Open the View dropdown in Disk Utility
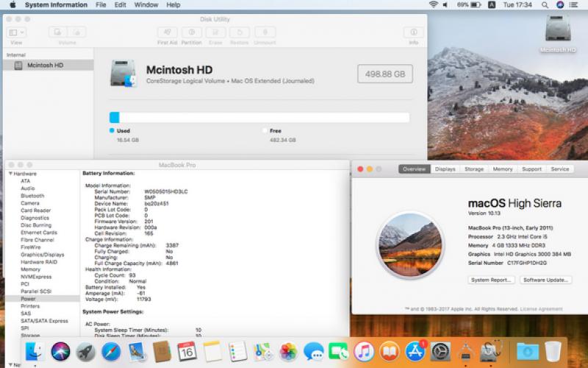The height and width of the screenshot is (368, 588). pos(16,32)
